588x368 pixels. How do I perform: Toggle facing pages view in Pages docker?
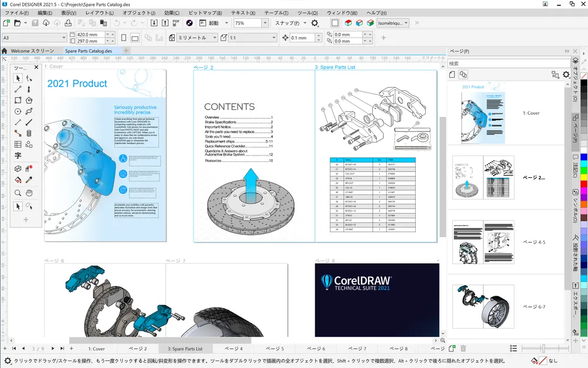coord(463,74)
